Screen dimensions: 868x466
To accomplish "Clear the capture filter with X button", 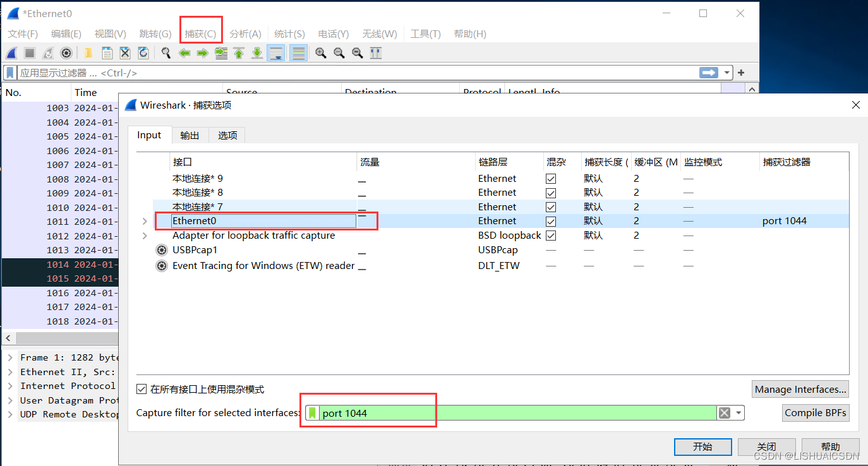I will pos(725,413).
